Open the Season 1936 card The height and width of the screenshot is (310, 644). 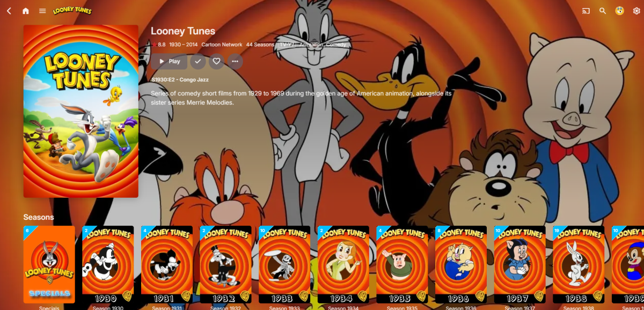(x=461, y=264)
